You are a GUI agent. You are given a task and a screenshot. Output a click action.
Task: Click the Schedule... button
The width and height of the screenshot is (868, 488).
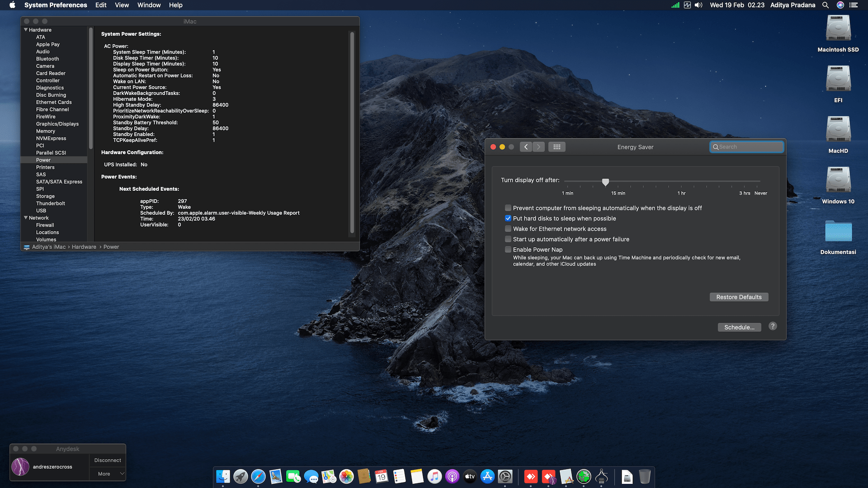click(x=739, y=327)
